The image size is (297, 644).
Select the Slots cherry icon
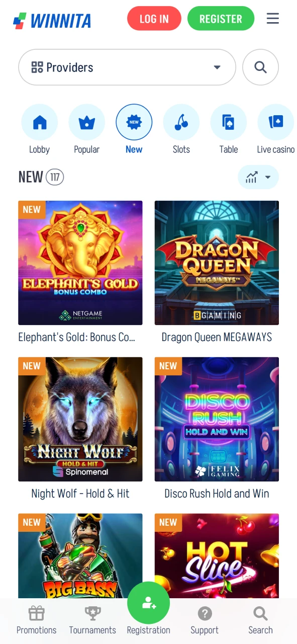[181, 122]
